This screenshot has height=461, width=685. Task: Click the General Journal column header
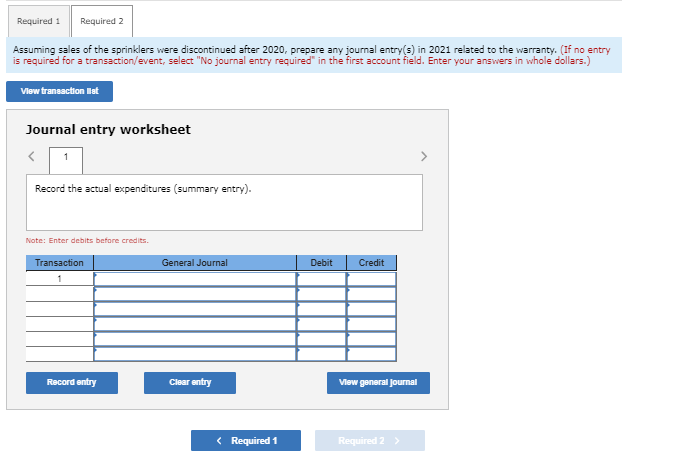click(195, 263)
